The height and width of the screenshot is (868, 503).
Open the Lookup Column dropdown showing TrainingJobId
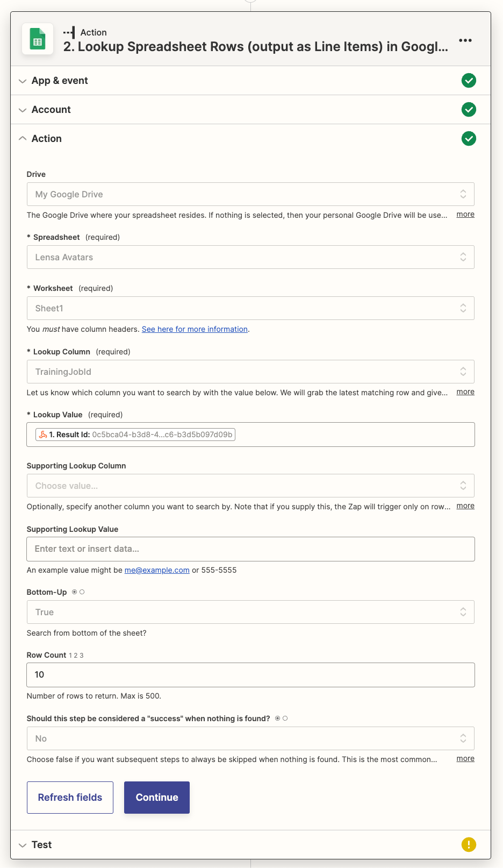(250, 372)
